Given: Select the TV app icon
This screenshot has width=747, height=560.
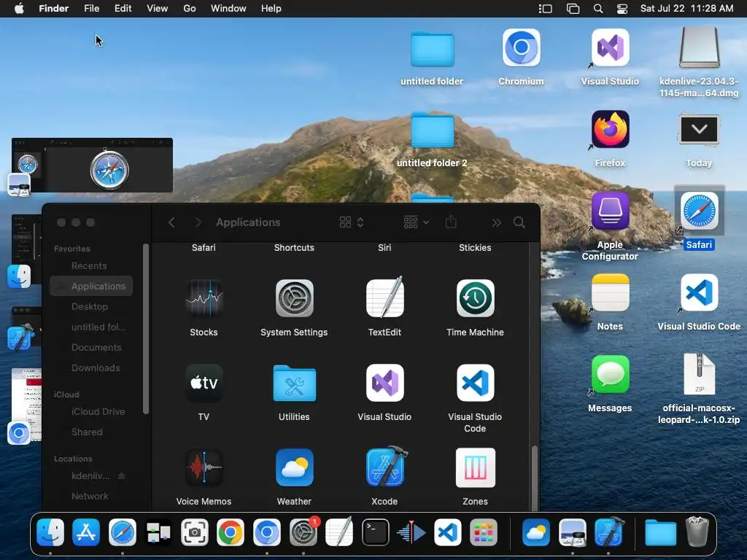Looking at the screenshot, I should 204,383.
